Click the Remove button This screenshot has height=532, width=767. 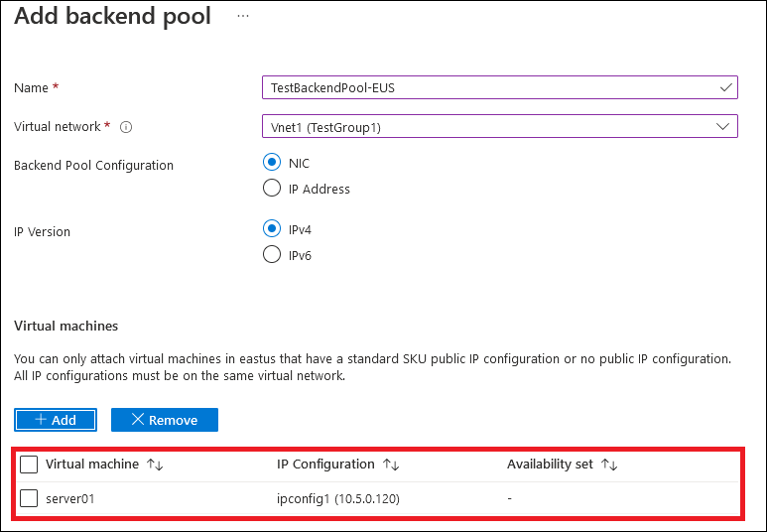coord(165,420)
